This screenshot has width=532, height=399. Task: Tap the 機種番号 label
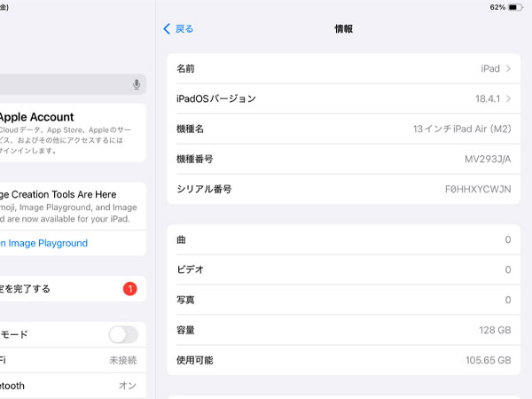(x=195, y=159)
